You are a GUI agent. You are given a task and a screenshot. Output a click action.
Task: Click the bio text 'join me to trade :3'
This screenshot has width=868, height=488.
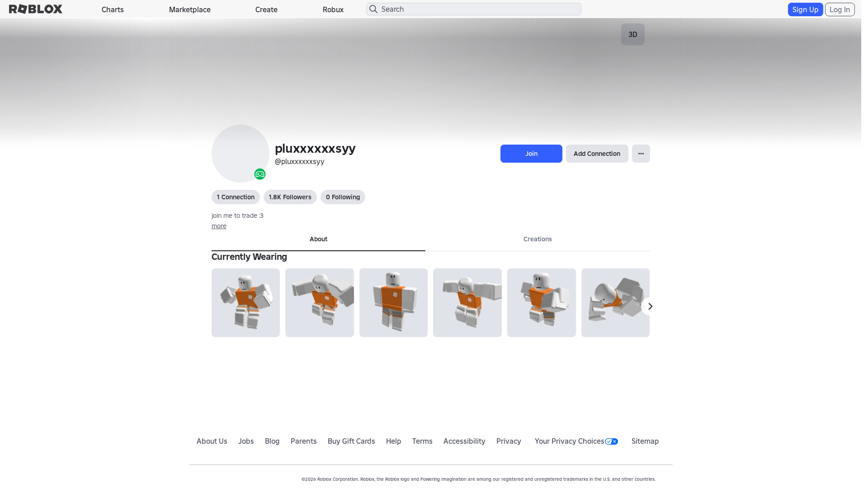click(x=237, y=216)
